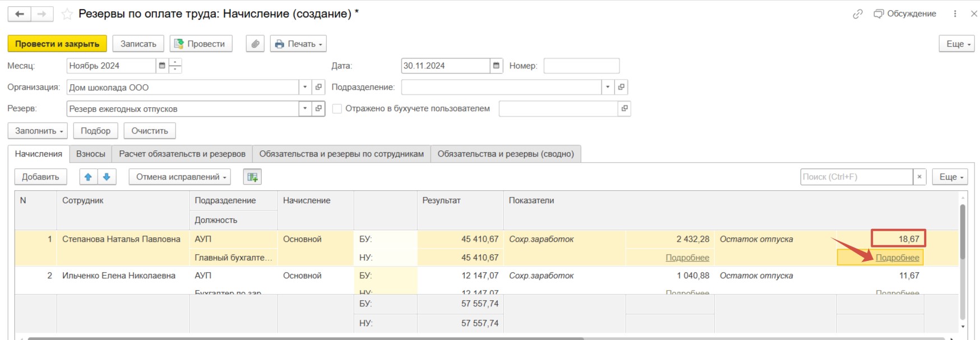Click the table settings icon beside Отмена исправлений
This screenshot has height=340, width=980.
252,177
